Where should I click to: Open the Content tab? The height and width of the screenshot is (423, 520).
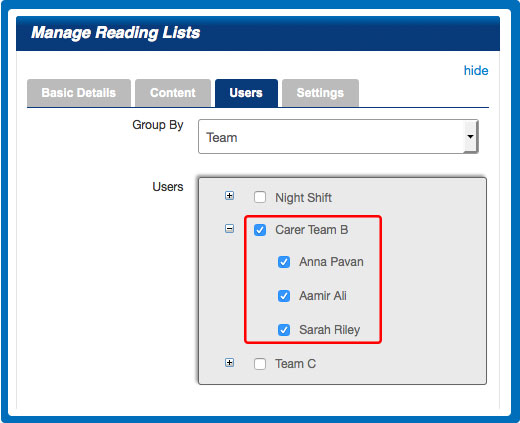173,93
